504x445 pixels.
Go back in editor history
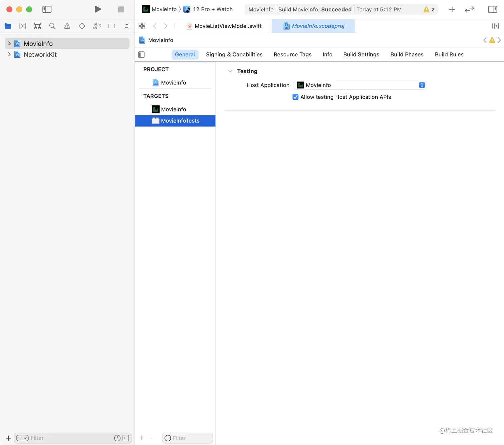pyautogui.click(x=155, y=26)
